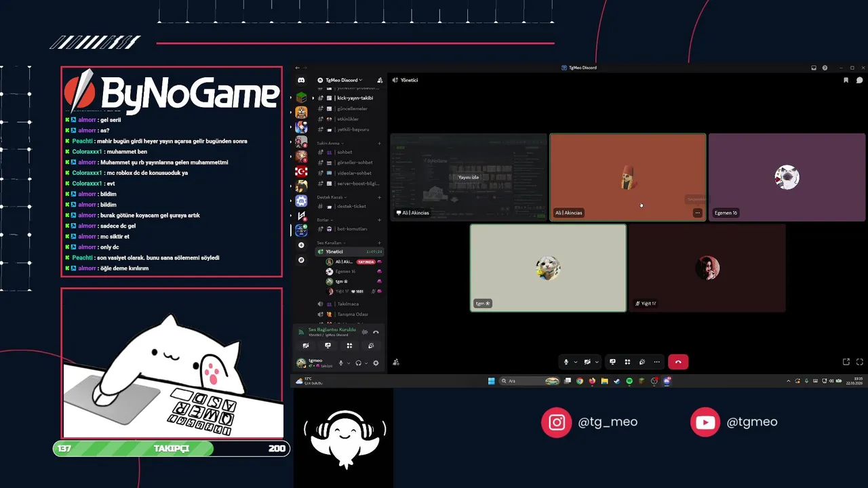The width and height of the screenshot is (868, 488).
Task: Create a channel in Ses Kanalları category
Action: [x=379, y=243]
